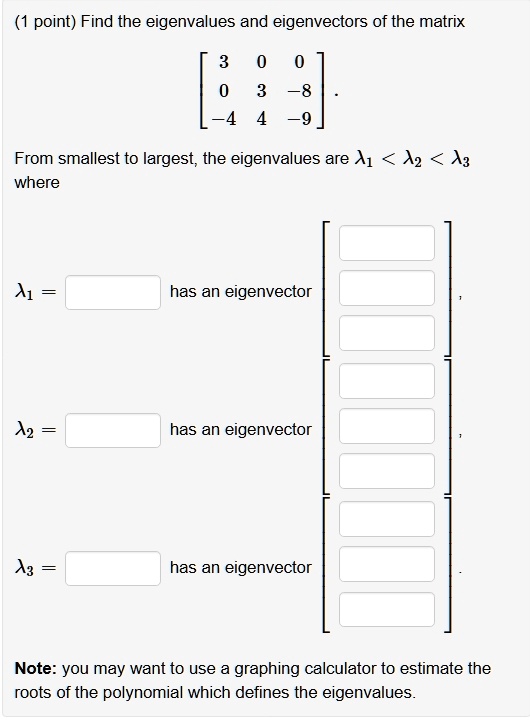Click top entry of λ3 eigenvector
This screenshot has width=530, height=721.
tap(387, 519)
